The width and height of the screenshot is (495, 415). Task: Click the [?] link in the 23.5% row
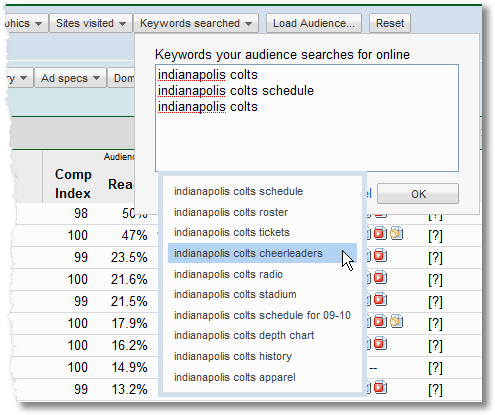pos(435,258)
